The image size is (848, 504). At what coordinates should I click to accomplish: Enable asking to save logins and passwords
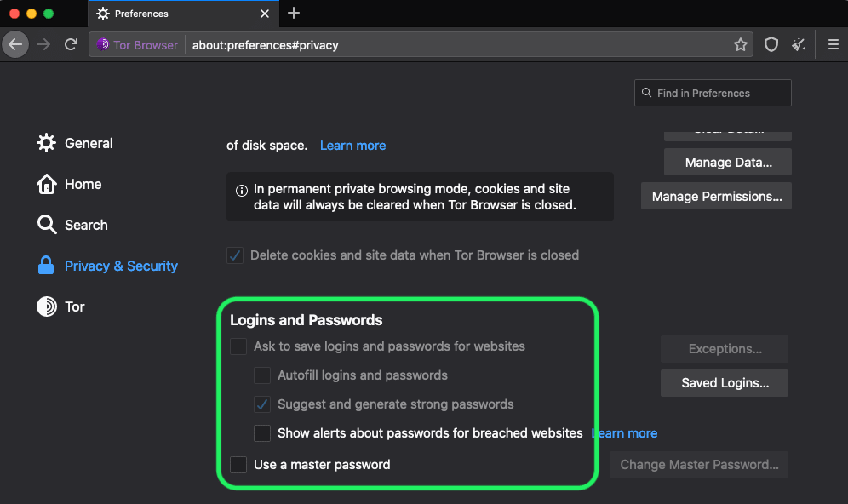click(238, 346)
